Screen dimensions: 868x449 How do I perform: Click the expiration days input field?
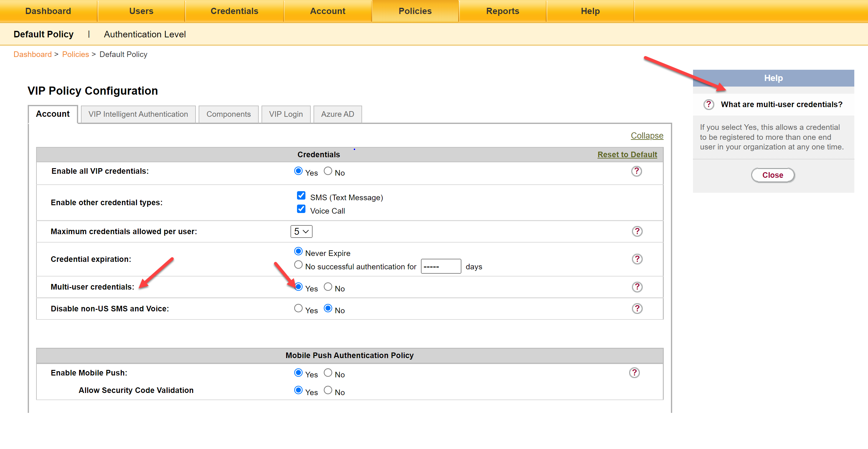click(x=441, y=266)
